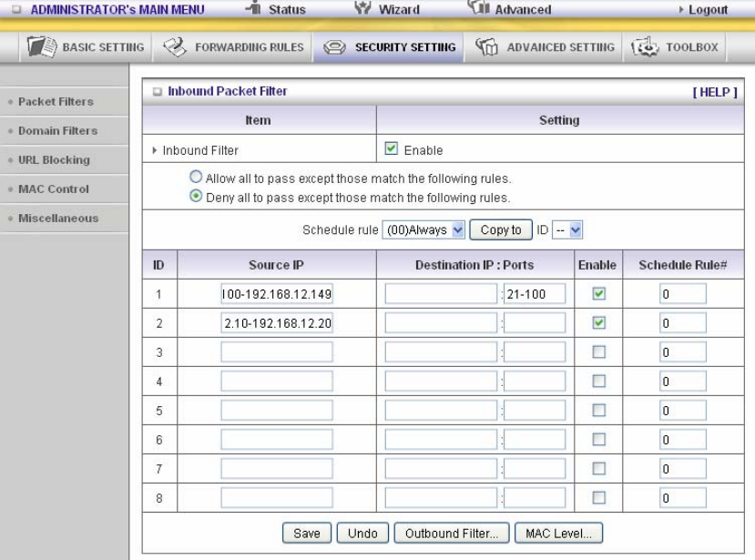Click the Basic Setting document icon
Screen dimensions: 755x560
tap(42, 46)
